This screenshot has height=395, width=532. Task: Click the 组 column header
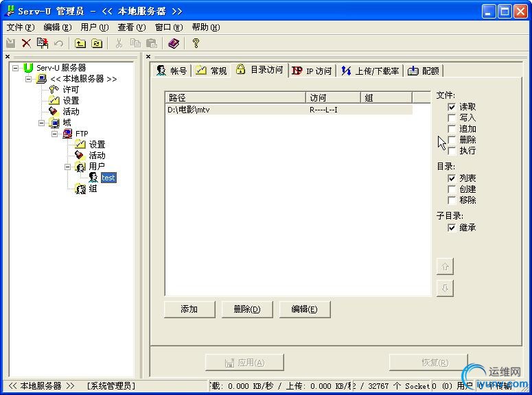tap(386, 97)
